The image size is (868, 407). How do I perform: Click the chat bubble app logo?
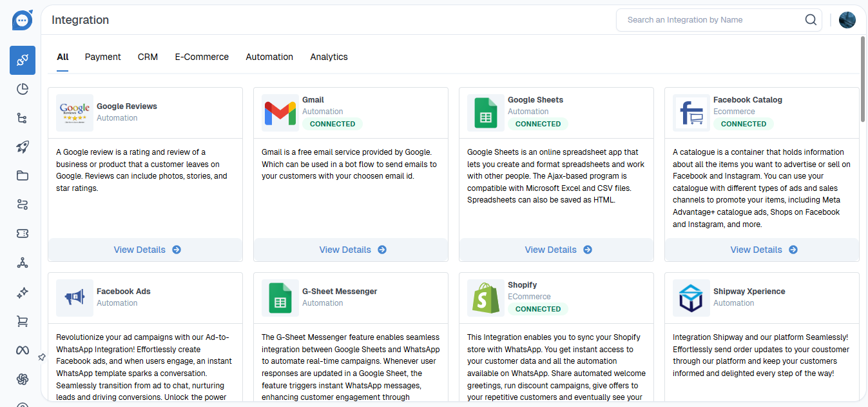click(22, 20)
